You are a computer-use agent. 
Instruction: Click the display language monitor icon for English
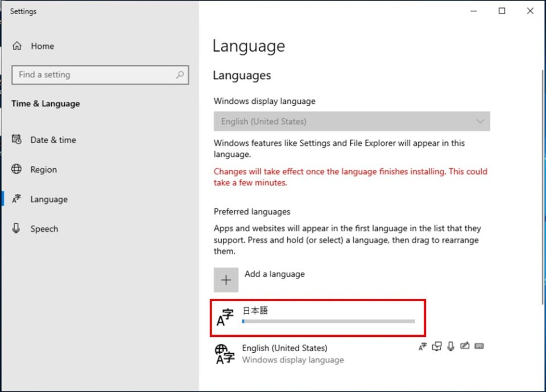437,346
